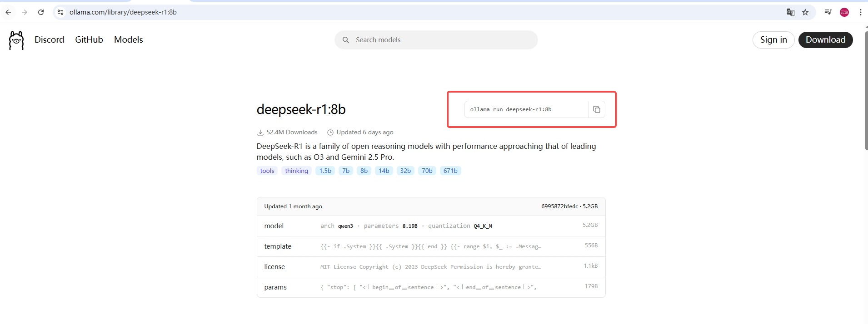Click the Ollama llama logo
This screenshot has width=868, height=324.
pyautogui.click(x=16, y=40)
